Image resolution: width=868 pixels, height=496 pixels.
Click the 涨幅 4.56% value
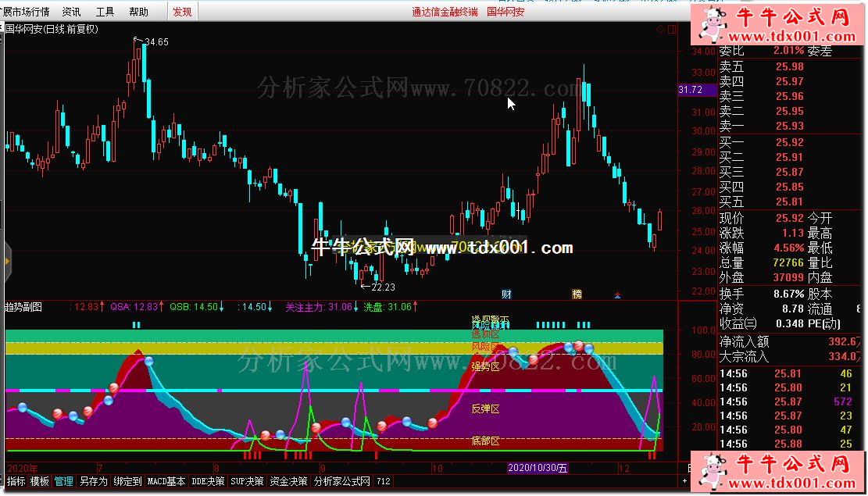(x=789, y=248)
